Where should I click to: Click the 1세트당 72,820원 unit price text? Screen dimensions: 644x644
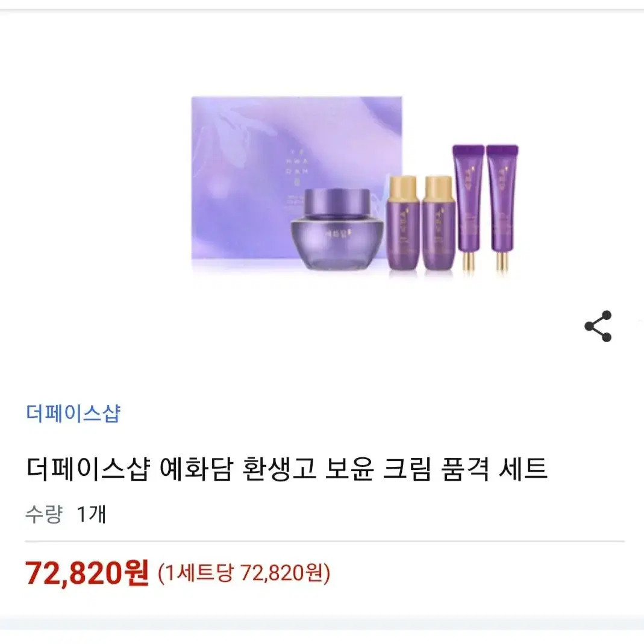pyautogui.click(x=244, y=573)
